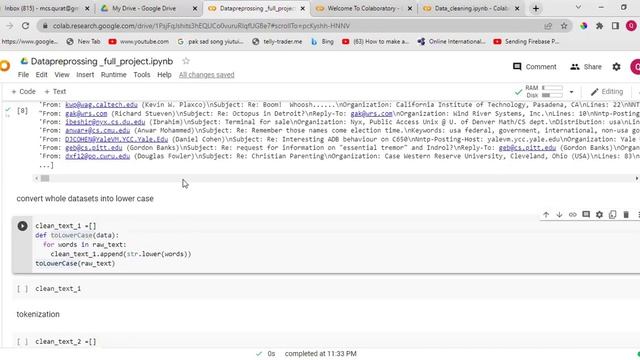
Task: Click the RAM usage bar
Action: click(x=552, y=88)
